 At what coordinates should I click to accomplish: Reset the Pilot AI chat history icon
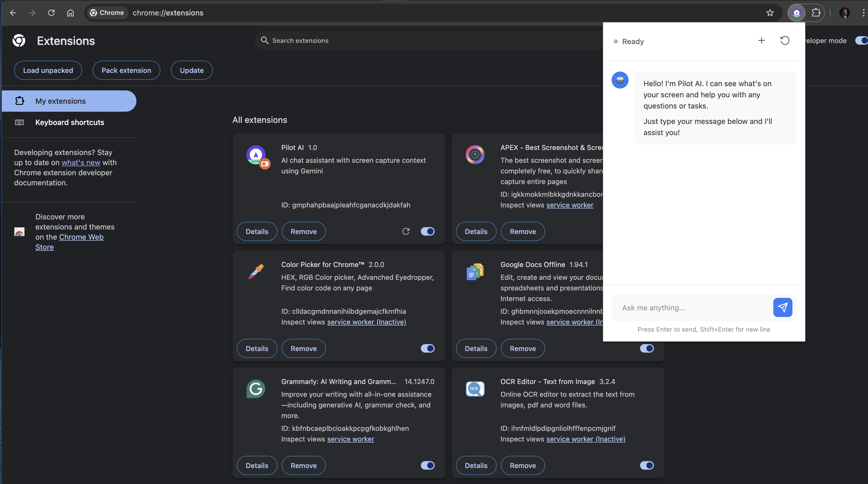coord(785,41)
